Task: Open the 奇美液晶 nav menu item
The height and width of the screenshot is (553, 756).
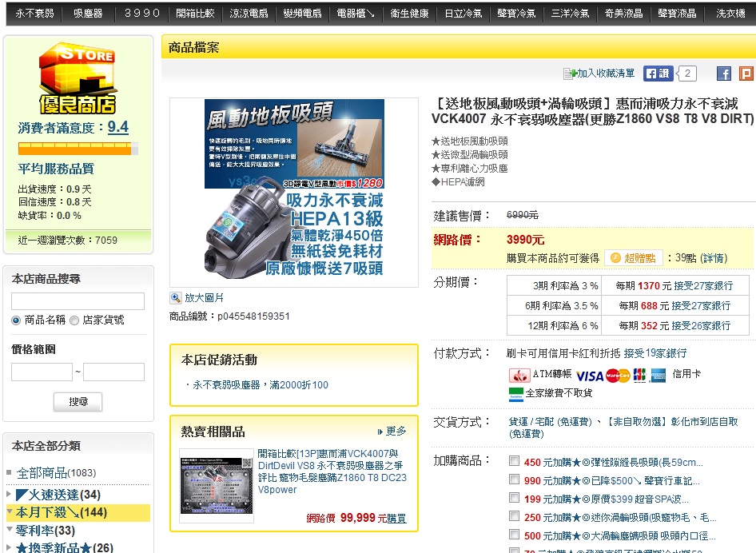Action: coord(623,14)
